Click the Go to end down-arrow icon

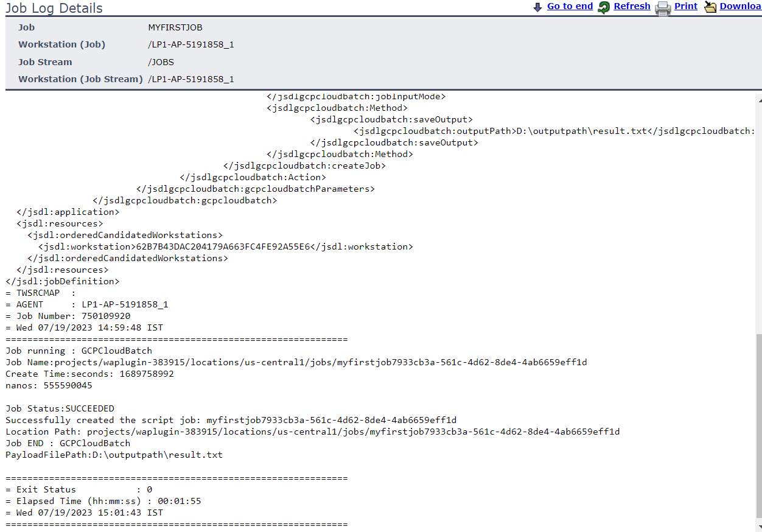pos(537,7)
